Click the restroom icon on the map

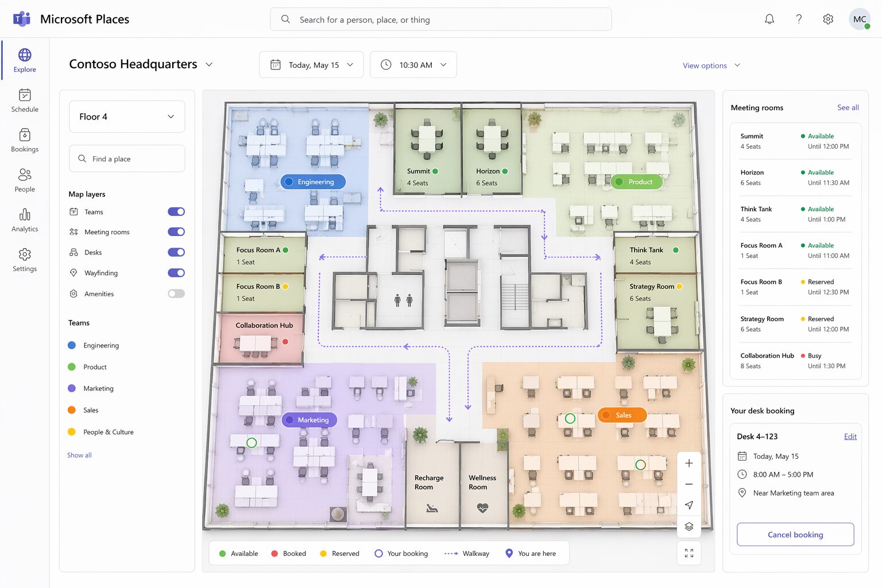(x=403, y=300)
